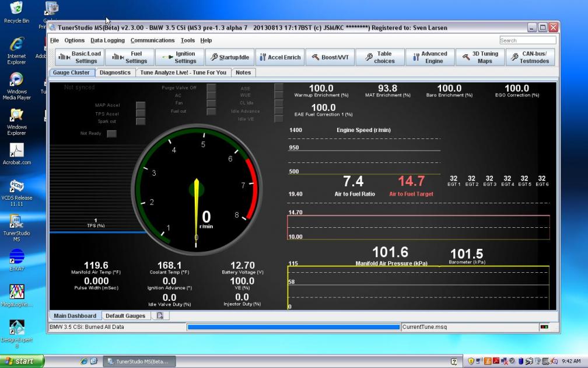Click the Not Ready indicator light

(x=112, y=134)
